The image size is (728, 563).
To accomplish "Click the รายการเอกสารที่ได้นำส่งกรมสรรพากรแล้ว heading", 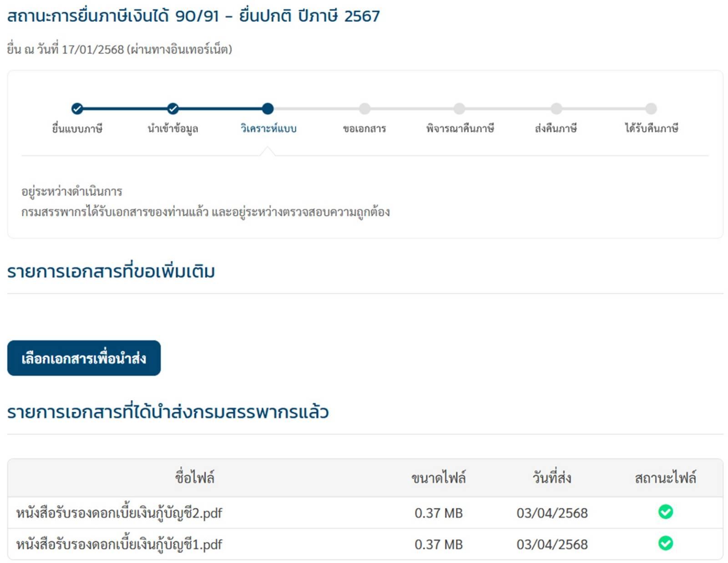I will 168,411.
